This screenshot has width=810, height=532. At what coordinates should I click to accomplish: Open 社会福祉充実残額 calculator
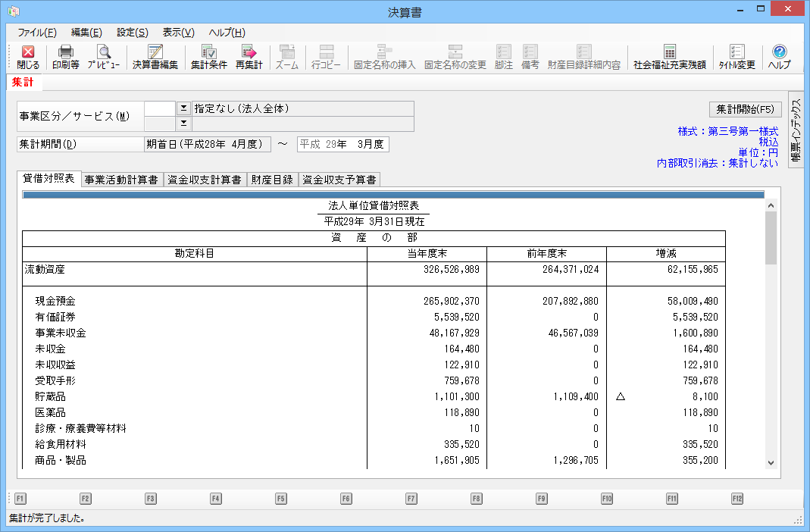[x=669, y=58]
